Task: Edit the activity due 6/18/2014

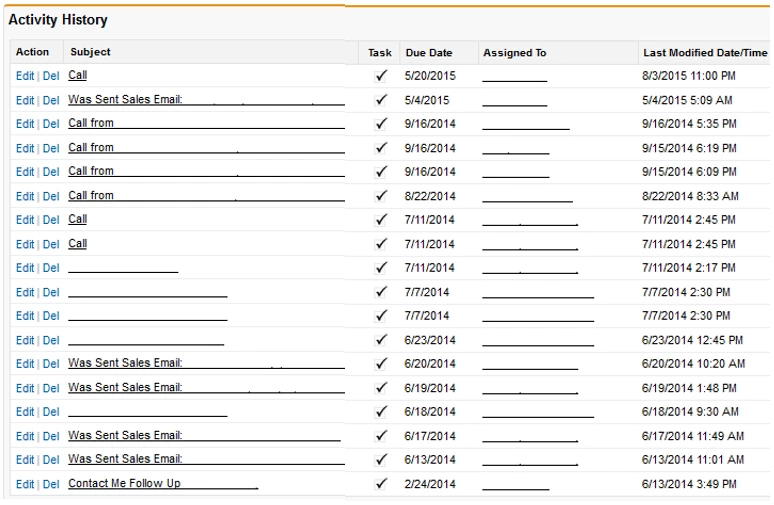Action: click(x=25, y=412)
